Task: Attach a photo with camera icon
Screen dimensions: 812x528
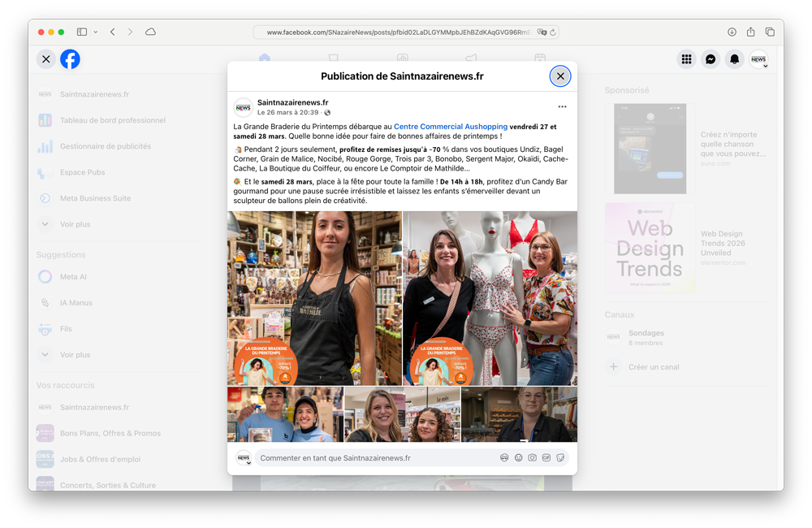Action: coord(532,458)
